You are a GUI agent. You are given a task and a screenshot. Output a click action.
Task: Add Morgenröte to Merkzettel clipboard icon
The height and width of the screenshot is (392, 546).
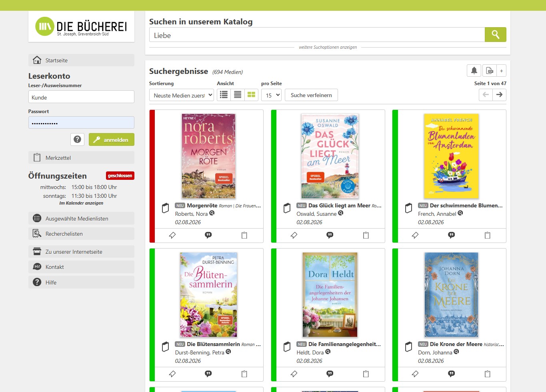click(x=244, y=235)
